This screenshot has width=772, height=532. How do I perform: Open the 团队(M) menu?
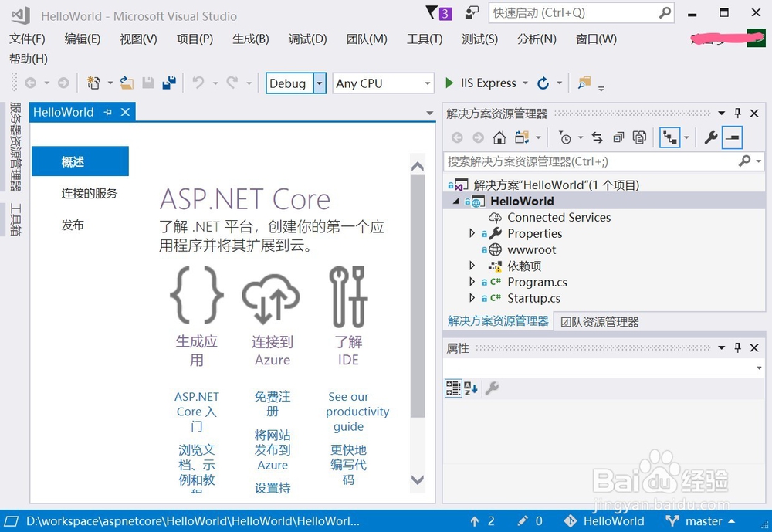pyautogui.click(x=366, y=39)
